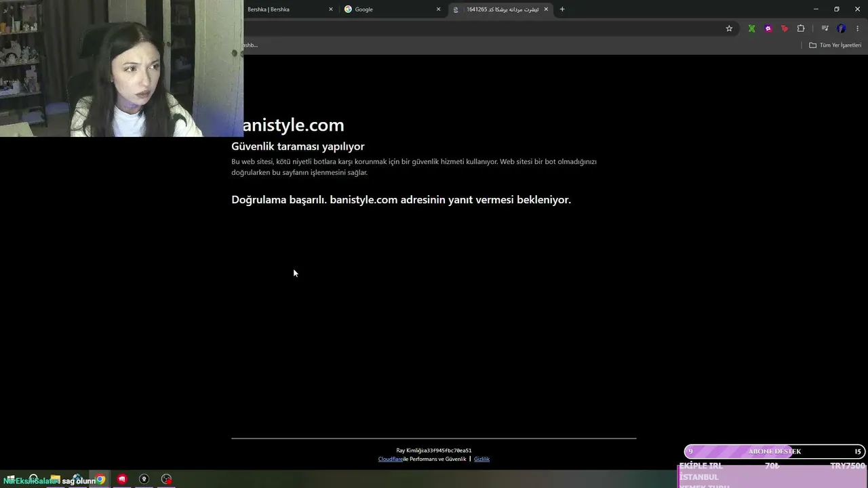This screenshot has height=488, width=868.
Task: Open the red app on taskbar
Action: coord(122,480)
